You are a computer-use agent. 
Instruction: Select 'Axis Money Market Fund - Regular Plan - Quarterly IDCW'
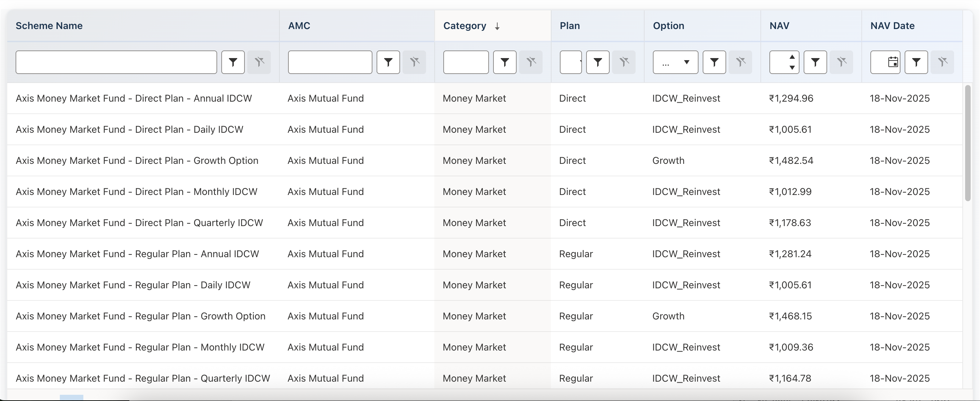coord(143,379)
